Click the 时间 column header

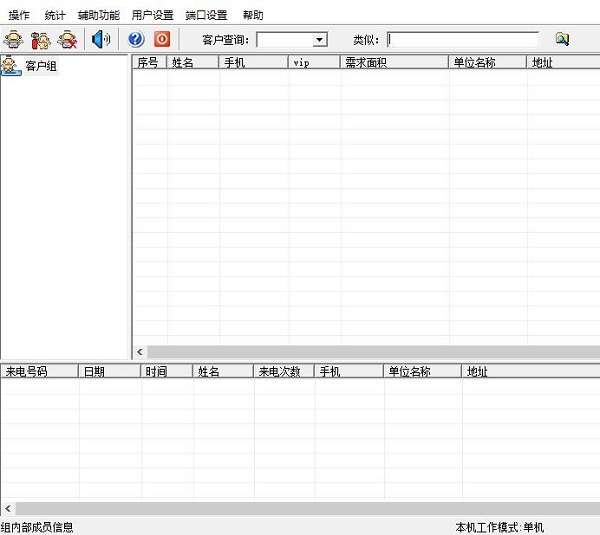click(x=166, y=371)
